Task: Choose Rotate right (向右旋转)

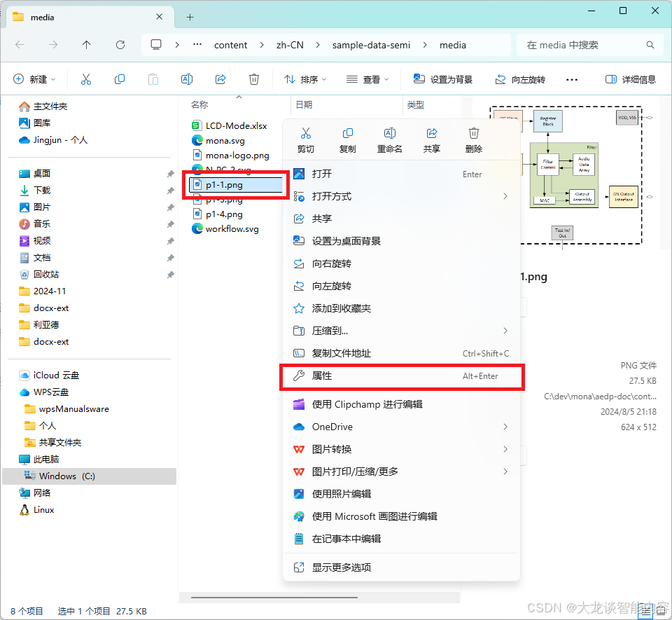Action: coord(401,263)
